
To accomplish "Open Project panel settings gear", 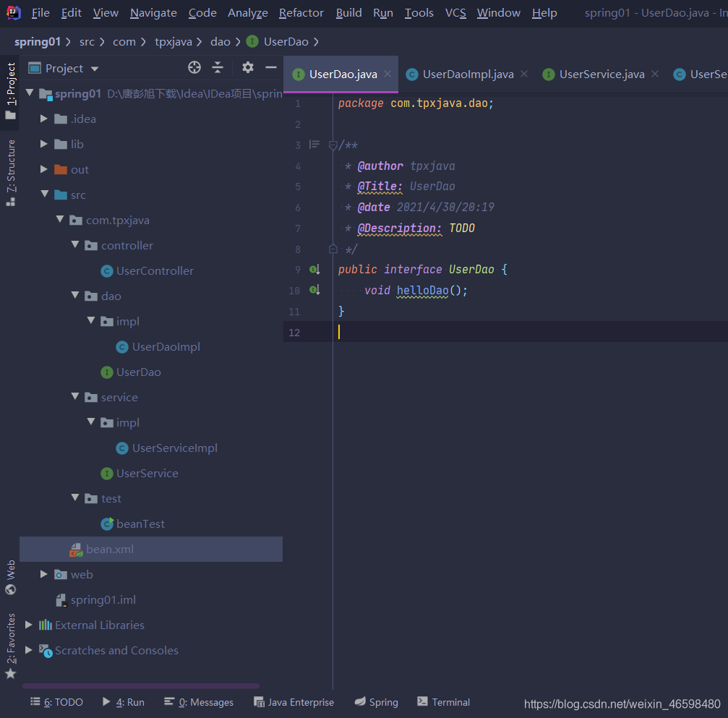I will 248,68.
